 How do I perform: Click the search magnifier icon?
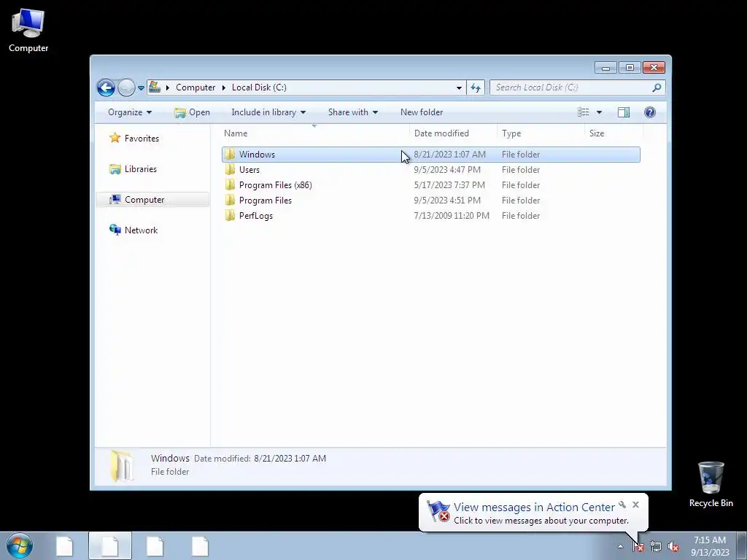coord(657,87)
